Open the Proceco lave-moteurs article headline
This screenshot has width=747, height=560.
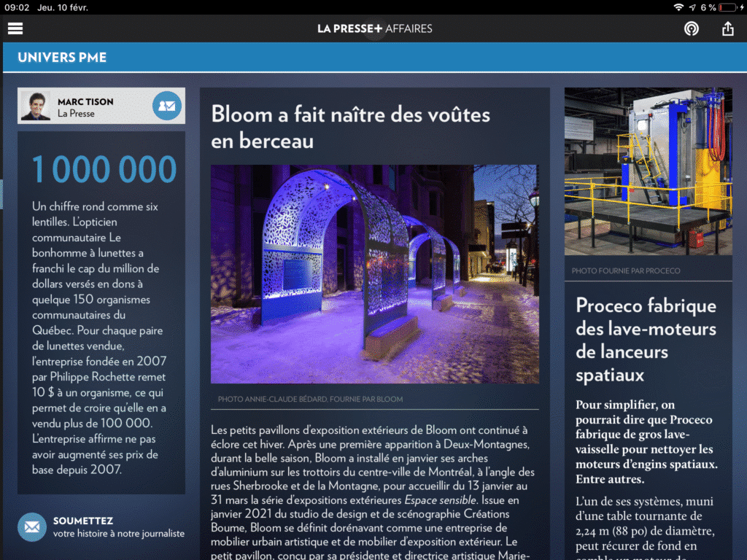pos(646,340)
